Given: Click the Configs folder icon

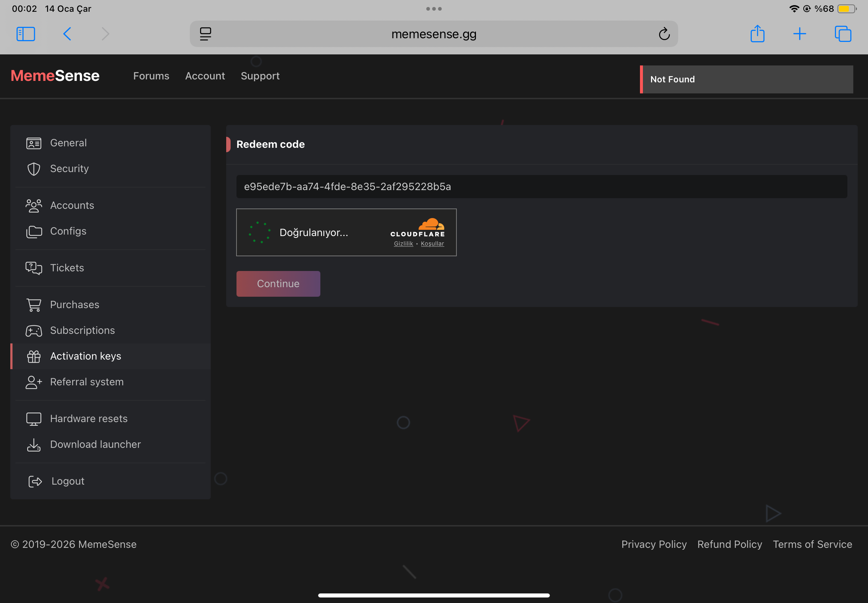Looking at the screenshot, I should click(x=33, y=231).
